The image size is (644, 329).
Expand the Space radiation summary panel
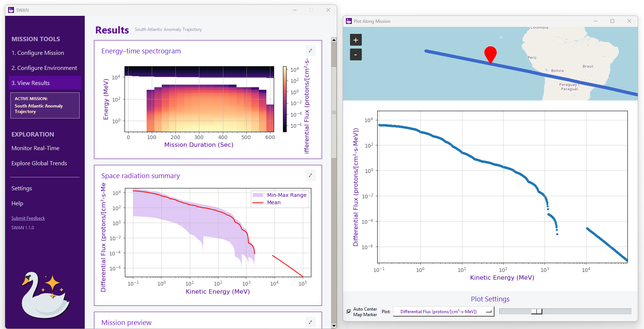[310, 176]
